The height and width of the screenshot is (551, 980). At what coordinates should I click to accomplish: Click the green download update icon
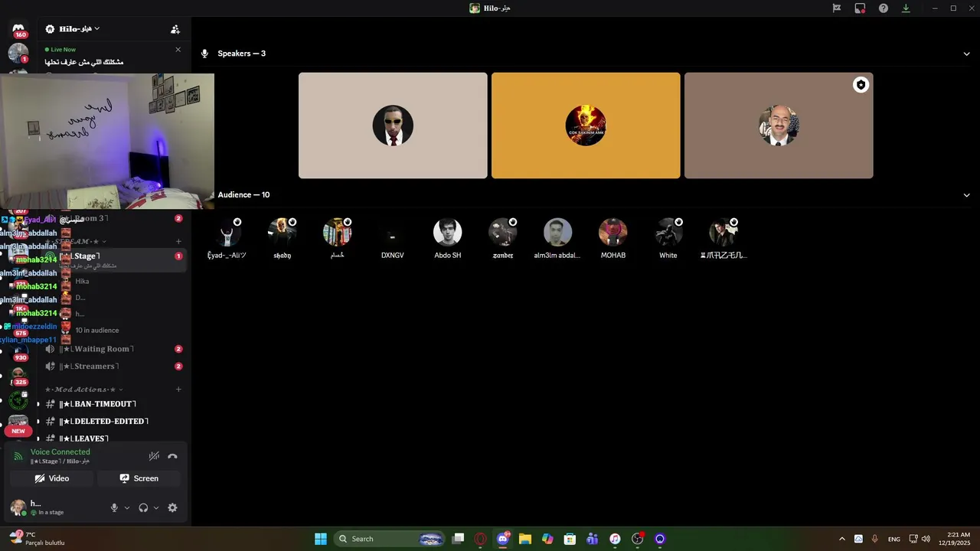(906, 8)
